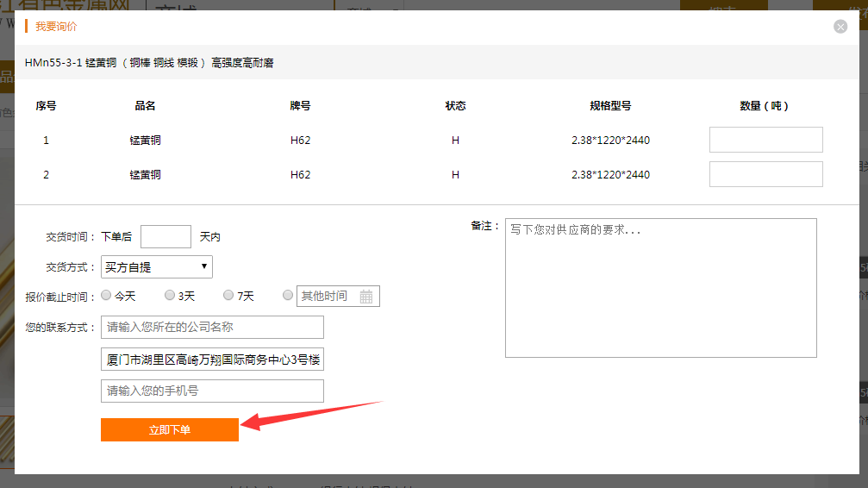Image resolution: width=868 pixels, height=488 pixels.
Task: Open the calendar icon in 其他时间 field
Action: [366, 297]
